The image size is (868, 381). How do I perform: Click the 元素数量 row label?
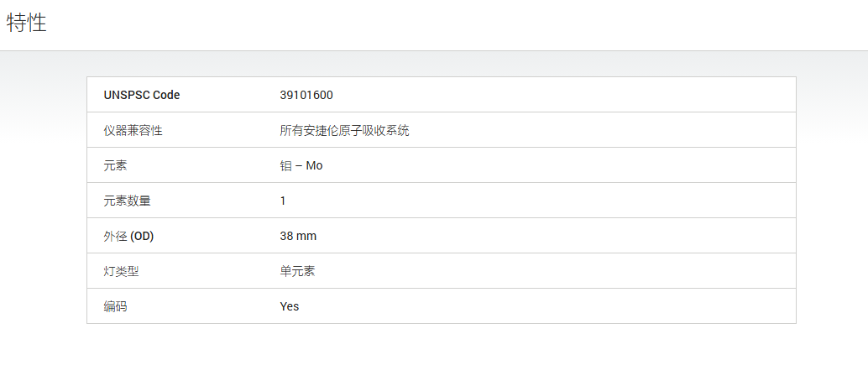(x=127, y=201)
